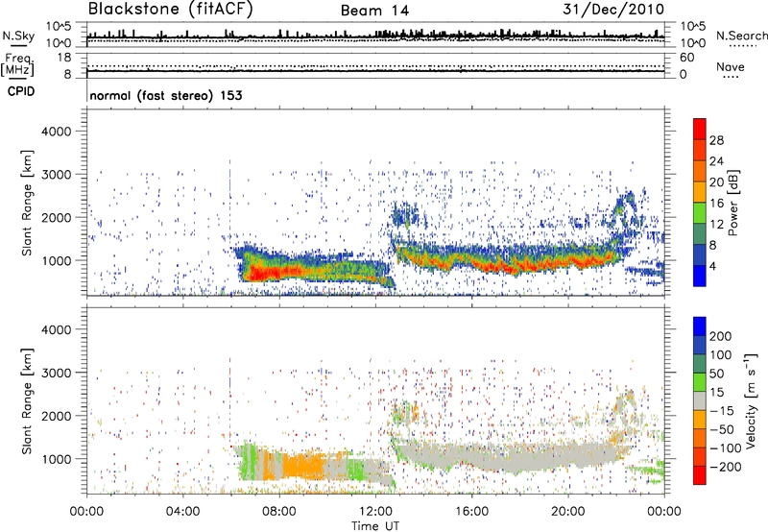768x532 pixels.
Task: Click the 50 tick on the velocity colorbar
Action: (x=716, y=374)
